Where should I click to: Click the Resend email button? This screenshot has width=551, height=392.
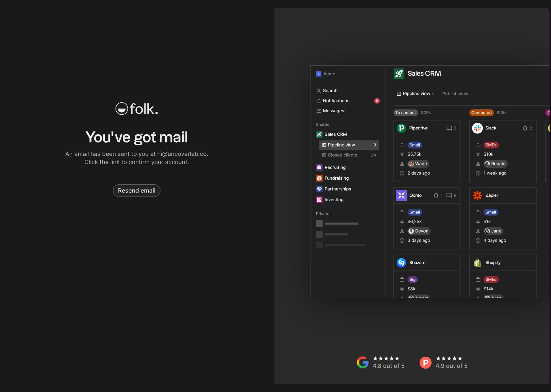tap(136, 190)
